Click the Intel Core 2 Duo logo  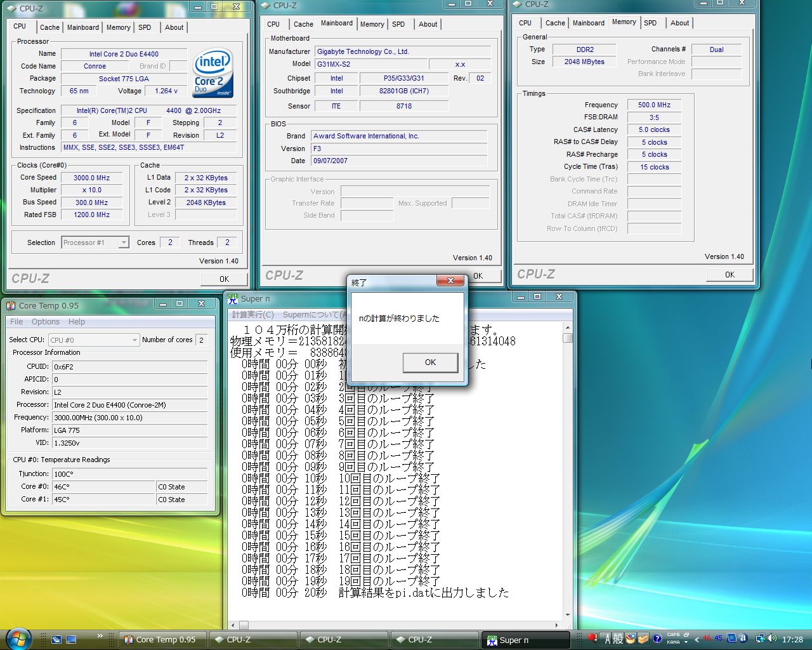[213, 73]
